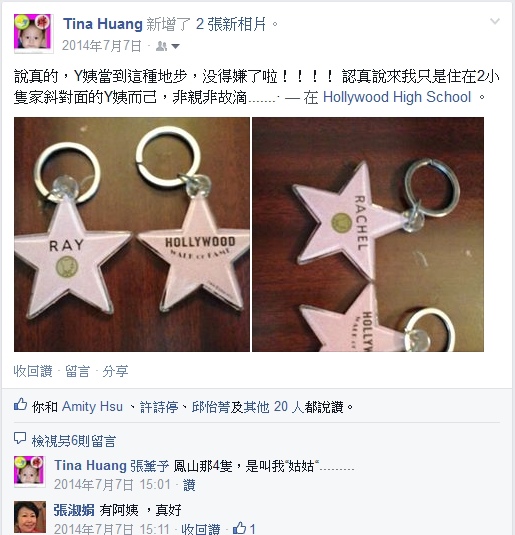Open the Hollywood High School location link
The height and width of the screenshot is (535, 515).
pos(397,97)
